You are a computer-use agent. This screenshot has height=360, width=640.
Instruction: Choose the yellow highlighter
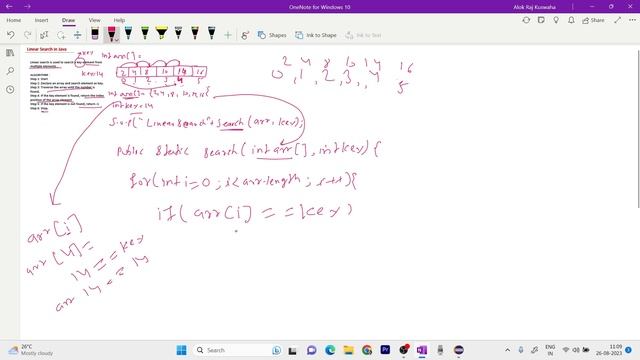[162, 33]
